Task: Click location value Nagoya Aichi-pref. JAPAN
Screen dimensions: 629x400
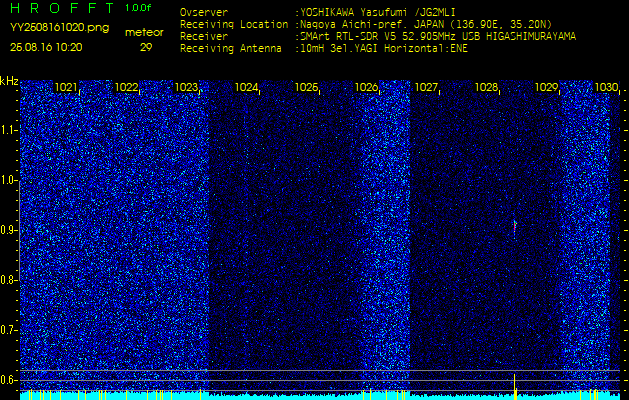Action: [373, 24]
